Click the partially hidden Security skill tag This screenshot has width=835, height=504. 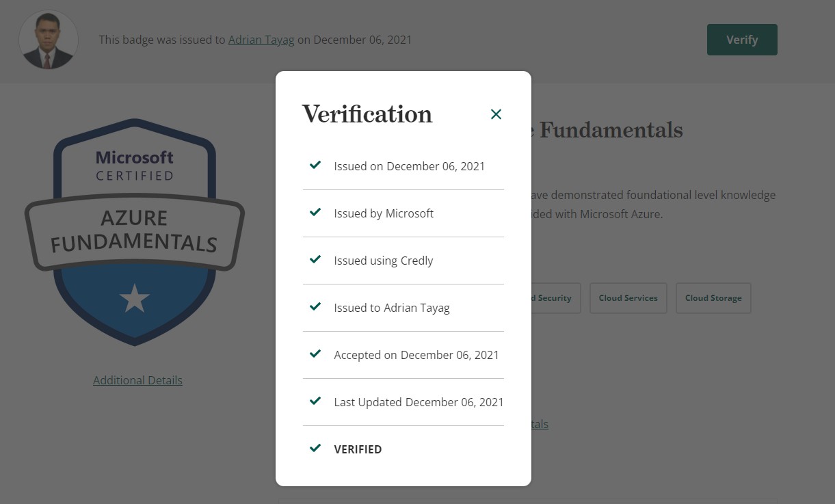click(x=555, y=298)
